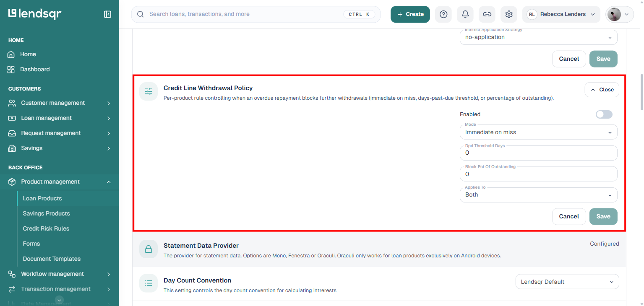The width and height of the screenshot is (644, 306).
Task: Click the Dashboard grid icon
Action: coord(11,70)
